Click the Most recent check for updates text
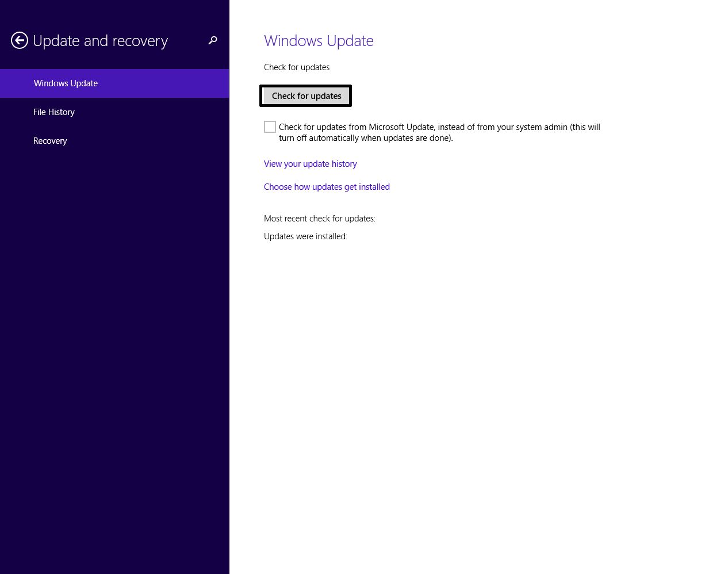 pyautogui.click(x=320, y=219)
